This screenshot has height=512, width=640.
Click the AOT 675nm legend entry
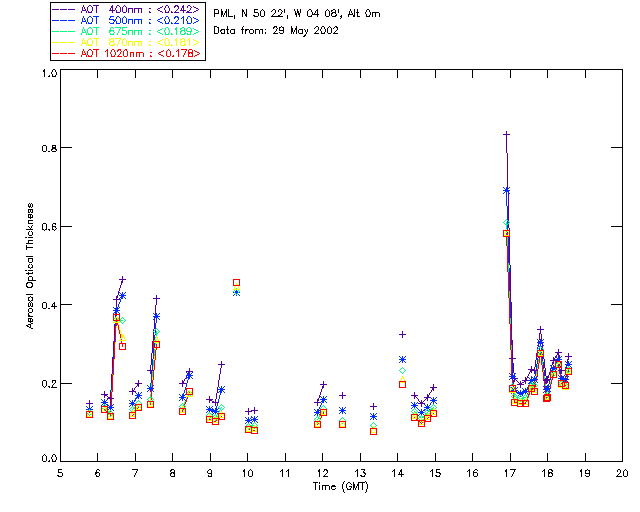[126, 31]
